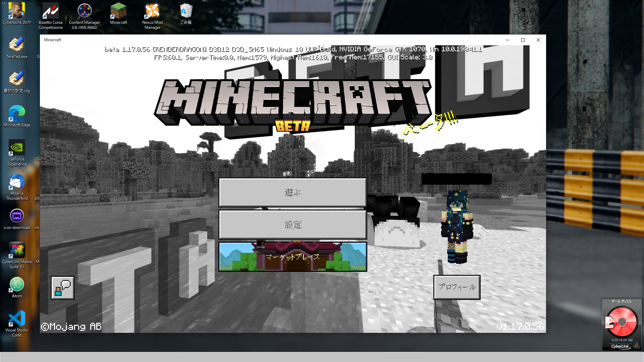Click 設定 (Settings) menu option
Image resolution: width=644 pixels, height=362 pixels.
(292, 225)
